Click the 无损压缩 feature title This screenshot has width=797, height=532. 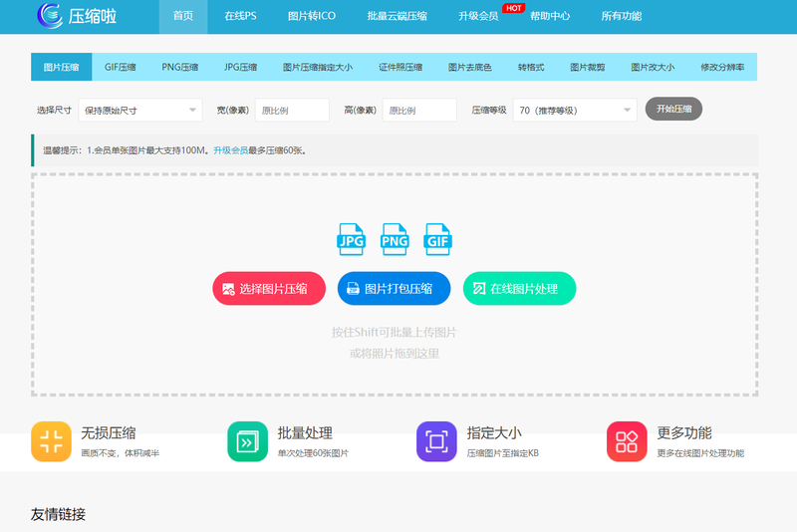(109, 433)
